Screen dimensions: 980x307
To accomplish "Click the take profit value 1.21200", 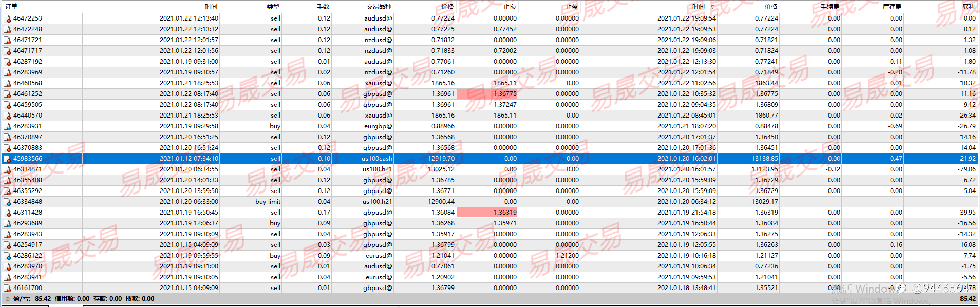I will coord(568,256).
